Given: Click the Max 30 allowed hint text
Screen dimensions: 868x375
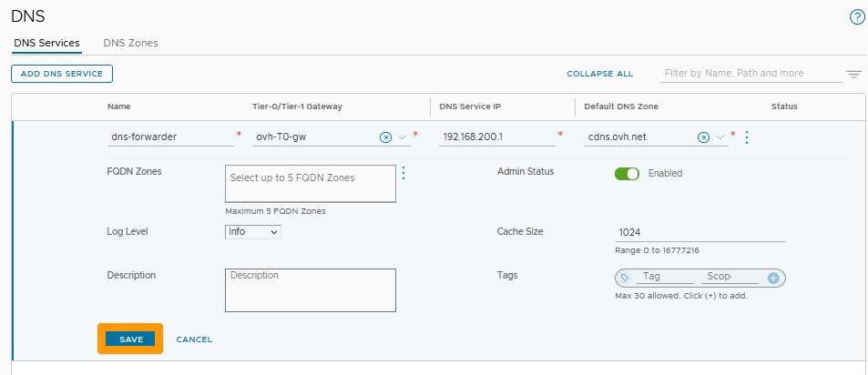Looking at the screenshot, I should (x=681, y=296).
